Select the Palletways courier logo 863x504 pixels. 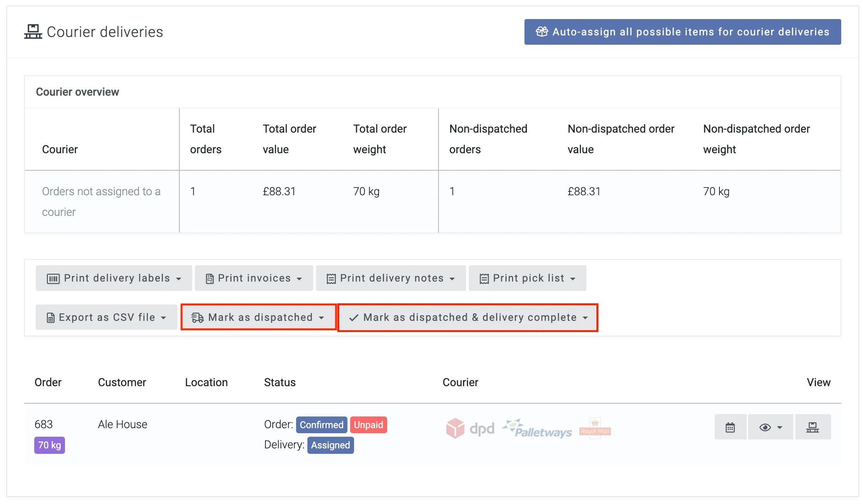click(537, 428)
